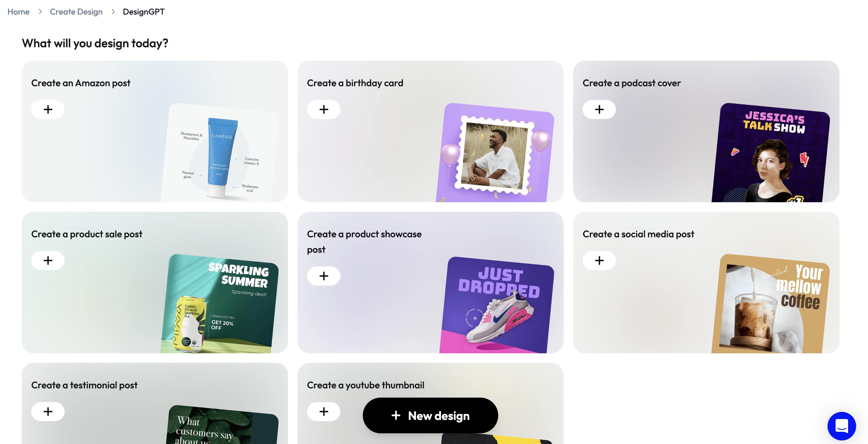Image resolution: width=868 pixels, height=444 pixels.
Task: Open the Your mellow coffee thumbnail
Action: [x=771, y=304]
